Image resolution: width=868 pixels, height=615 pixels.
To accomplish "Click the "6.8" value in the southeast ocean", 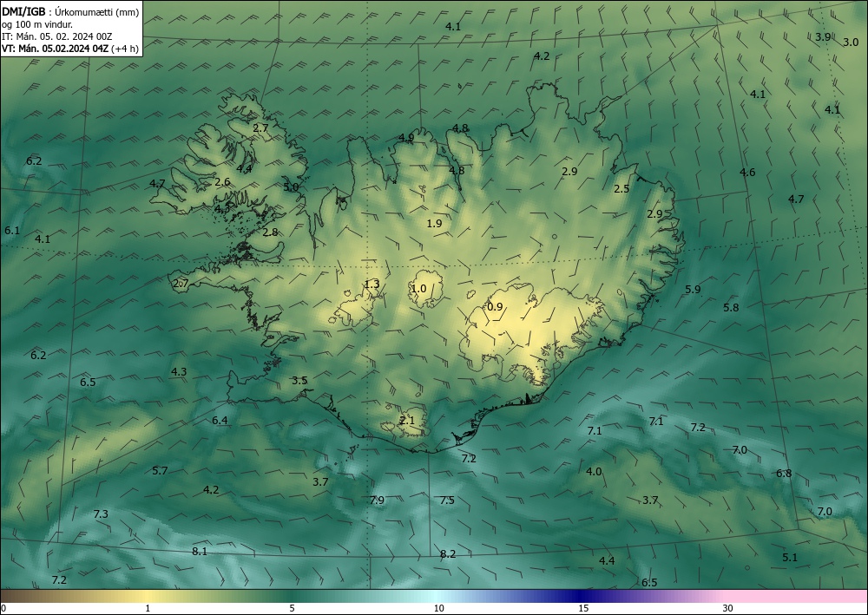I will (784, 474).
